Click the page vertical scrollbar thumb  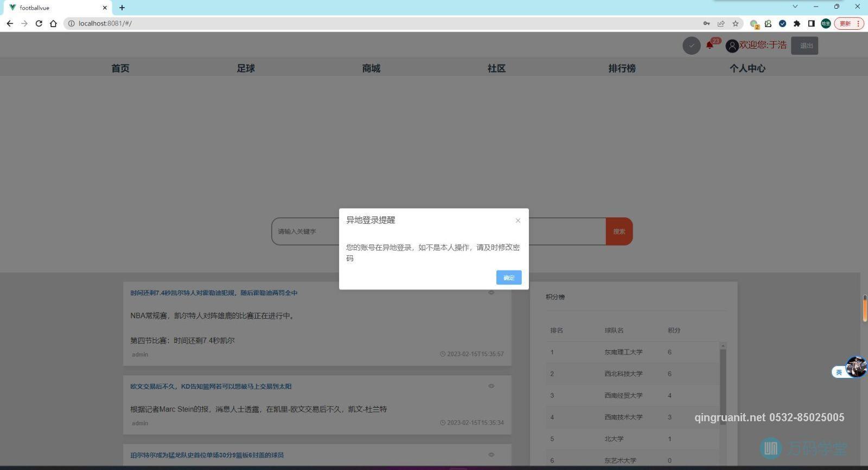click(x=865, y=308)
